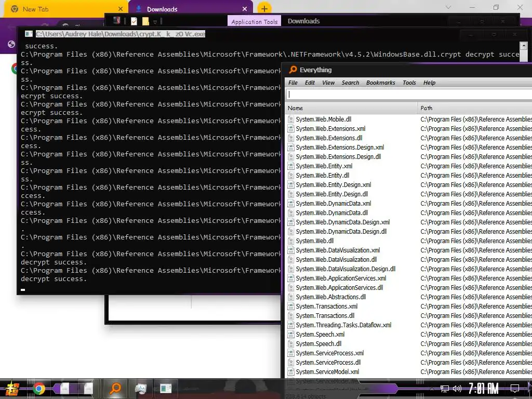Open a new browser tab with plus button
Viewport: 532px width, 399px height.
[x=264, y=8]
